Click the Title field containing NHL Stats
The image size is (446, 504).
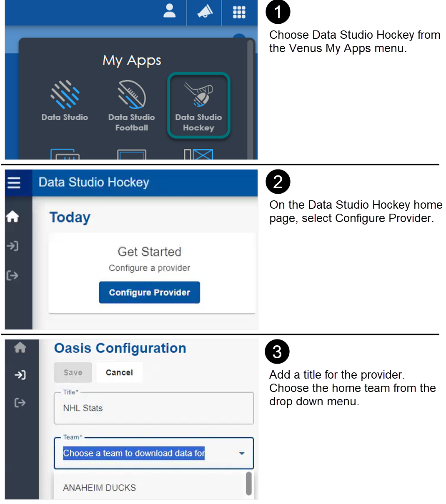tap(153, 408)
